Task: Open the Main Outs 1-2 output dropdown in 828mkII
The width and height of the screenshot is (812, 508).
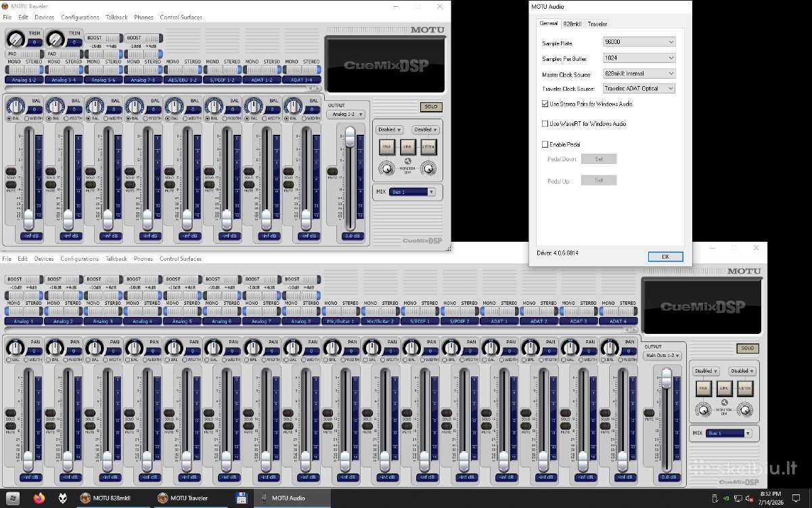Action: [x=662, y=355]
